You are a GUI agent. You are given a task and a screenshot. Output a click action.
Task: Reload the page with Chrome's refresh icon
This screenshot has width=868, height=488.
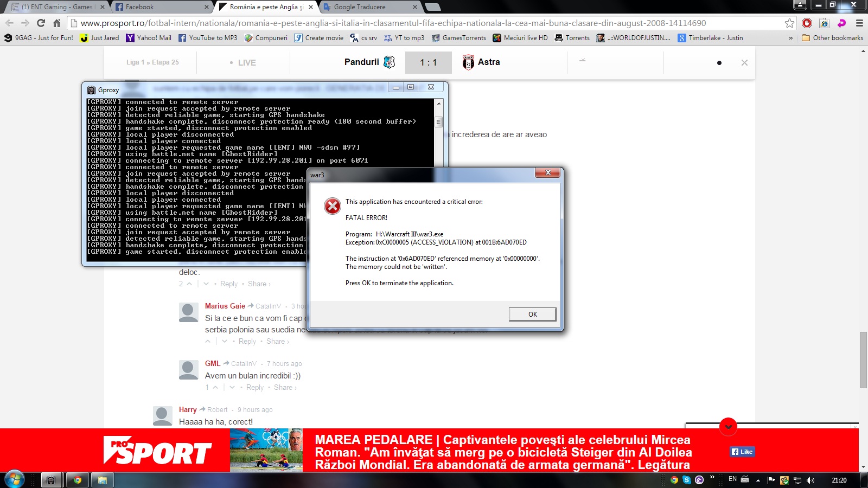[41, 23]
